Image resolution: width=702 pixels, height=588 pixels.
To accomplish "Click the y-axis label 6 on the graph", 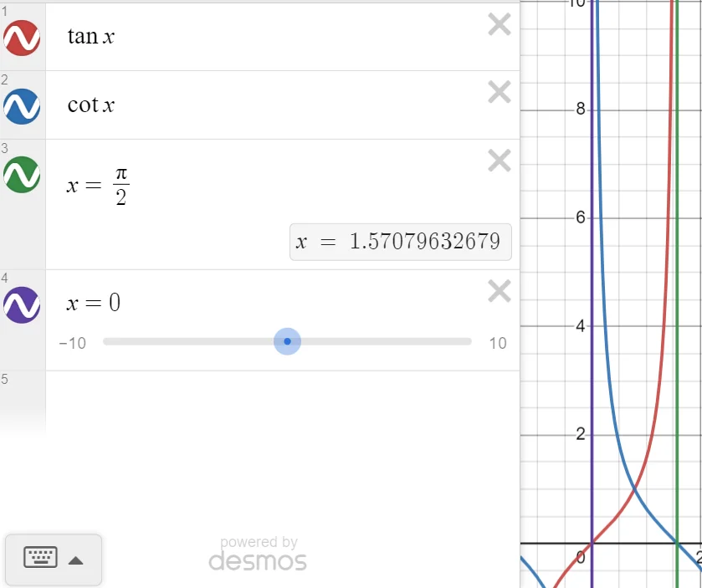I will tap(580, 217).
